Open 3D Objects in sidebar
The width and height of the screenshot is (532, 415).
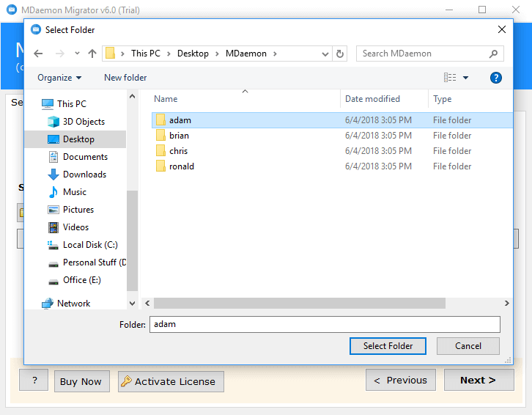[x=84, y=122]
